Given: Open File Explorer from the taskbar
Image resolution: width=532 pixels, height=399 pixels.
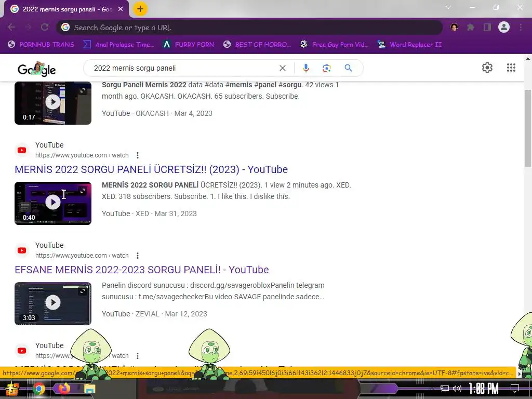Looking at the screenshot, I should coord(90,389).
